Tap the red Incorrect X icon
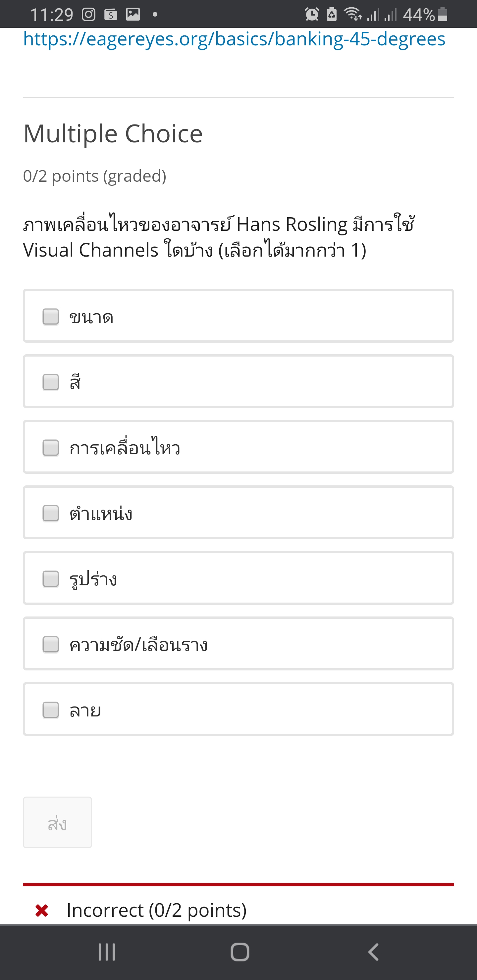 coord(41,910)
